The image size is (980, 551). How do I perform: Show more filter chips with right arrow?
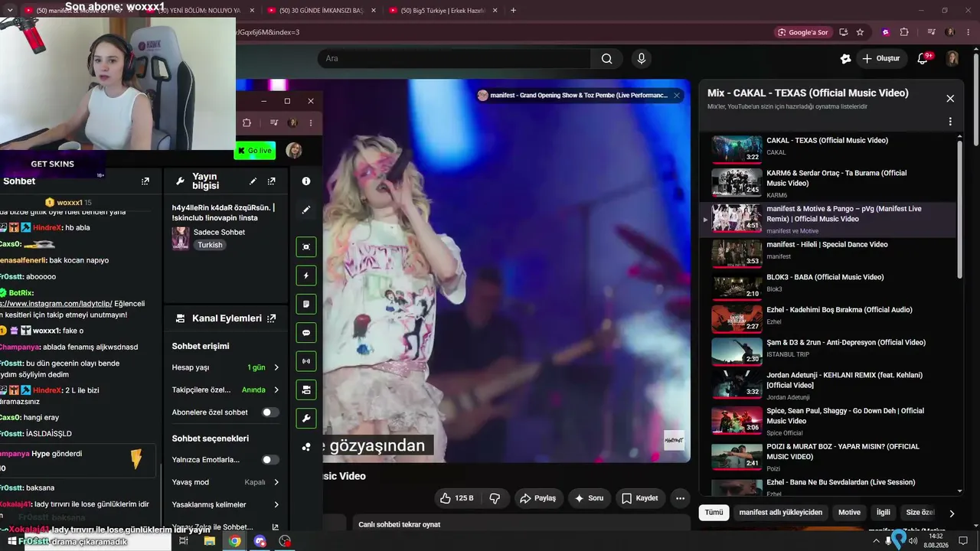tap(952, 513)
